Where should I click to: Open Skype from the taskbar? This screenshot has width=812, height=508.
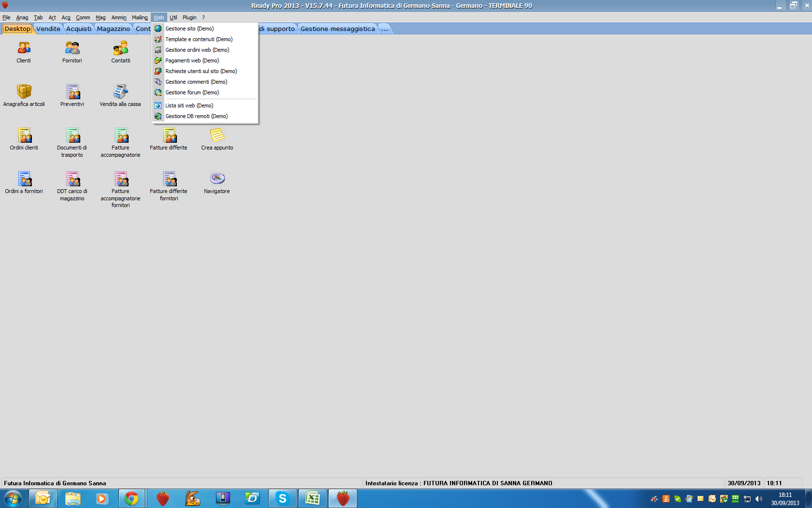[283, 498]
